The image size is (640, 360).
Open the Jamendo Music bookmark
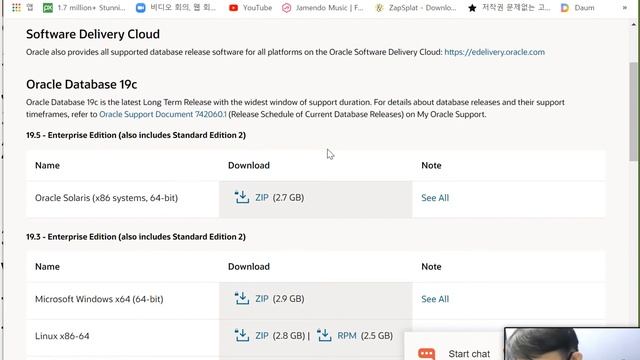[x=322, y=8]
